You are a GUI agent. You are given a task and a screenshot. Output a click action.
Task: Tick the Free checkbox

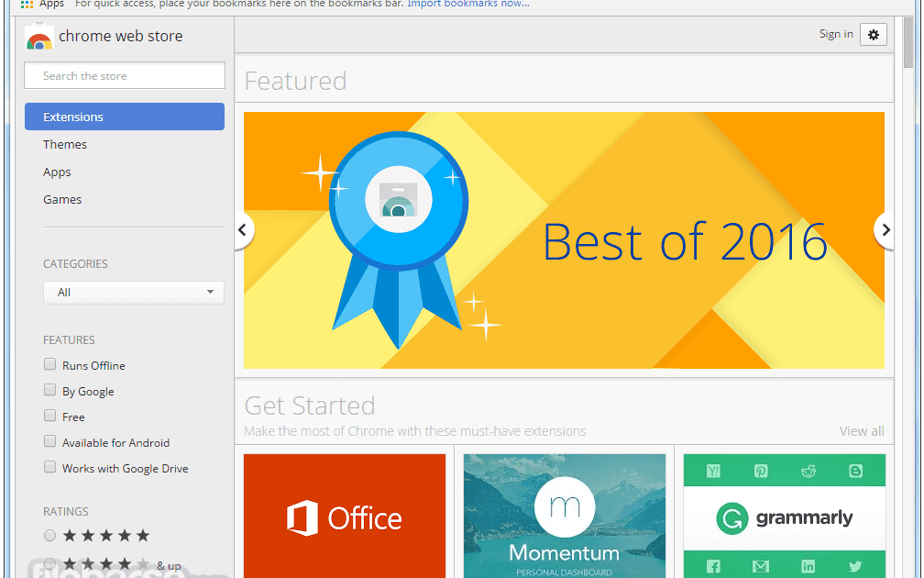click(x=50, y=416)
